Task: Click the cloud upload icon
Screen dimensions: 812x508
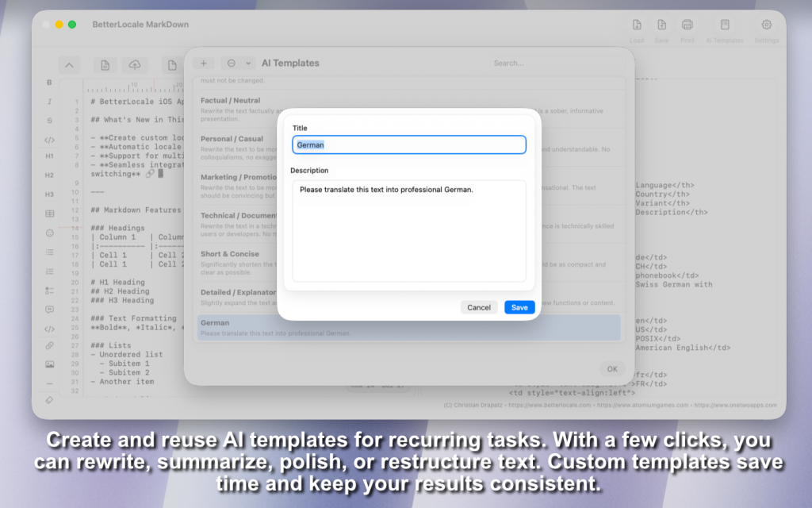Action: click(134, 65)
